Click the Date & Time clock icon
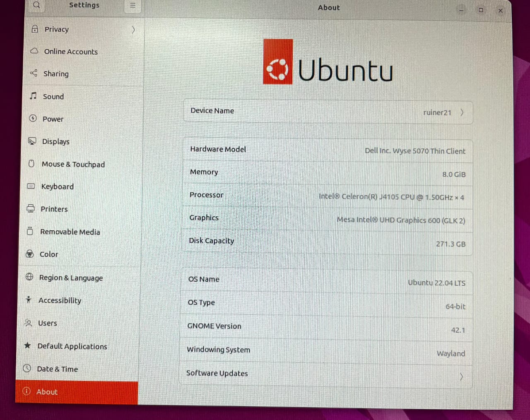Screen dimensions: 530x420 [x=27, y=368]
